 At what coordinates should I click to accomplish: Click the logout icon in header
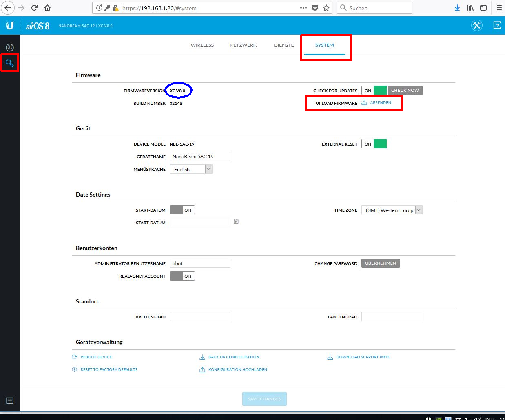(497, 25)
